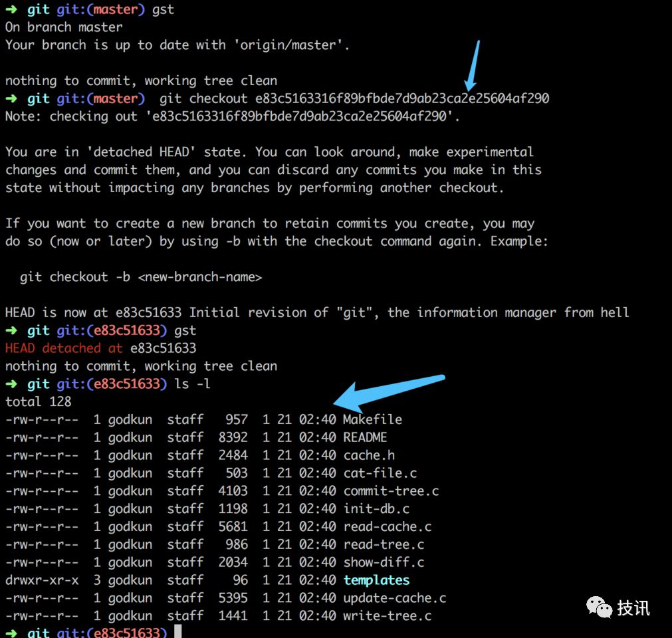Select the 'ls -l' command text
This screenshot has width=672, height=638.
[192, 384]
